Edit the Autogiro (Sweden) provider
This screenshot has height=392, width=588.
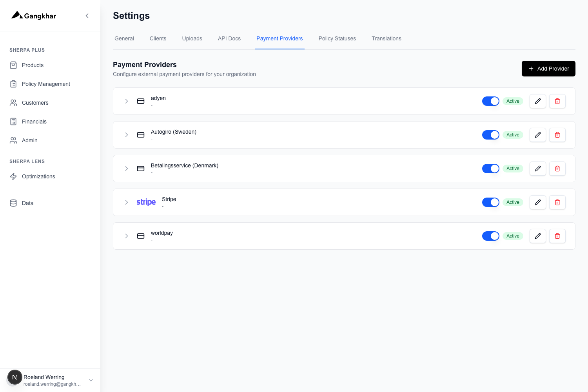click(x=538, y=135)
